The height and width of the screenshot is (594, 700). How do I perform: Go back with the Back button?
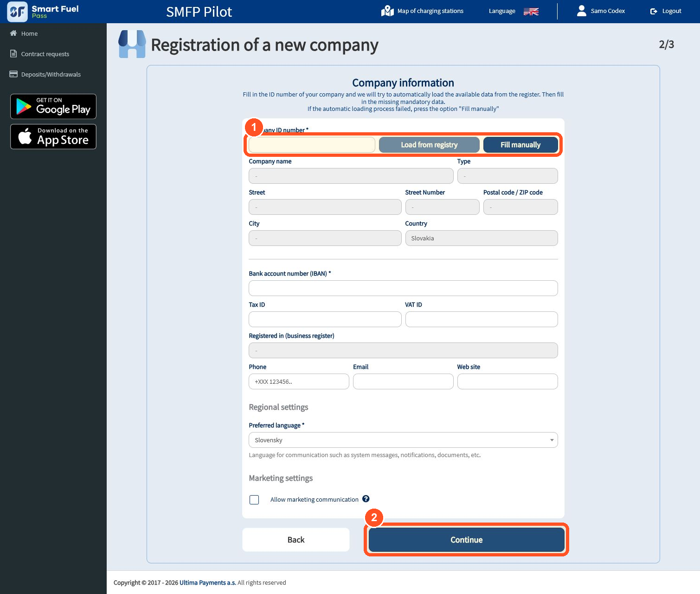click(296, 540)
